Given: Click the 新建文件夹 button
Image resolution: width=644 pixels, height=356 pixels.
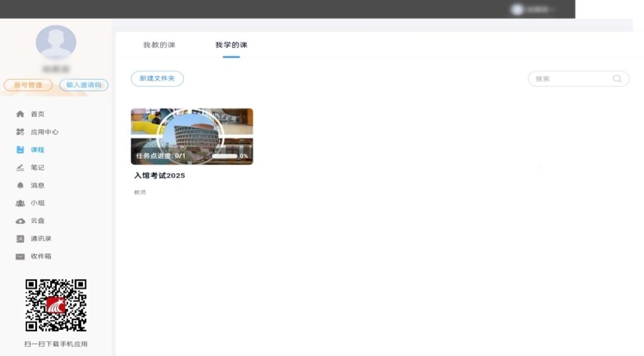Looking at the screenshot, I should point(157,79).
